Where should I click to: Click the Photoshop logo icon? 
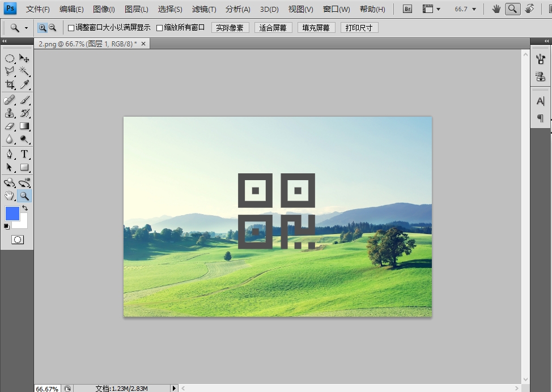pos(10,8)
